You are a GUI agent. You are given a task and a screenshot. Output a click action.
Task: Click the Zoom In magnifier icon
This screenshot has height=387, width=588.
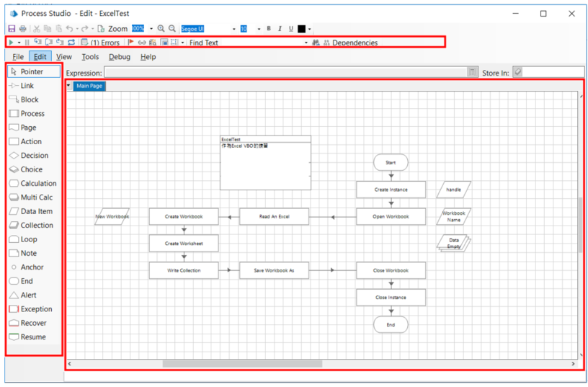161,29
